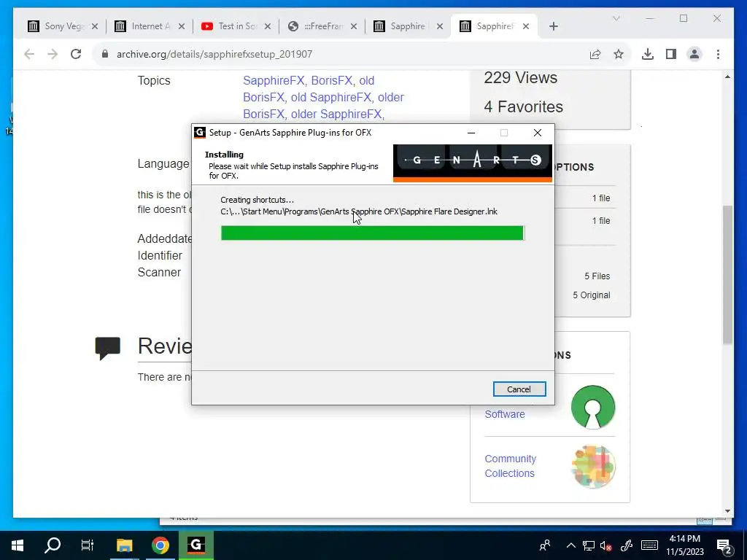This screenshot has height=560, width=747.
Task: Open File Explorer from the taskbar
Action: [124, 545]
